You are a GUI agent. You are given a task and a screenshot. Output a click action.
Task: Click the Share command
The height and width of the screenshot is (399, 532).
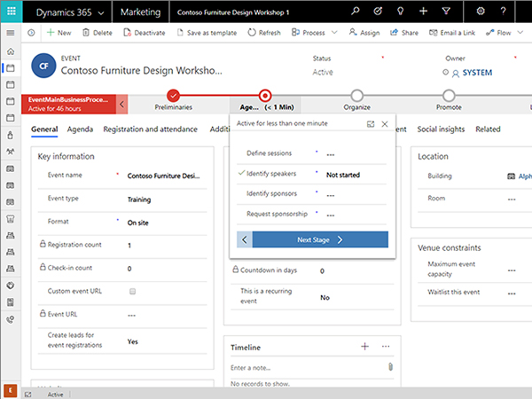point(404,33)
